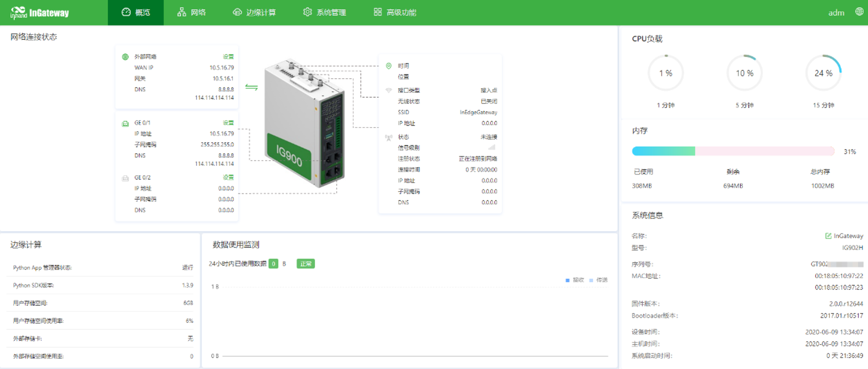868x369 pixels.
Task: Click 设置 link for GE 0/1
Action: [x=228, y=123]
